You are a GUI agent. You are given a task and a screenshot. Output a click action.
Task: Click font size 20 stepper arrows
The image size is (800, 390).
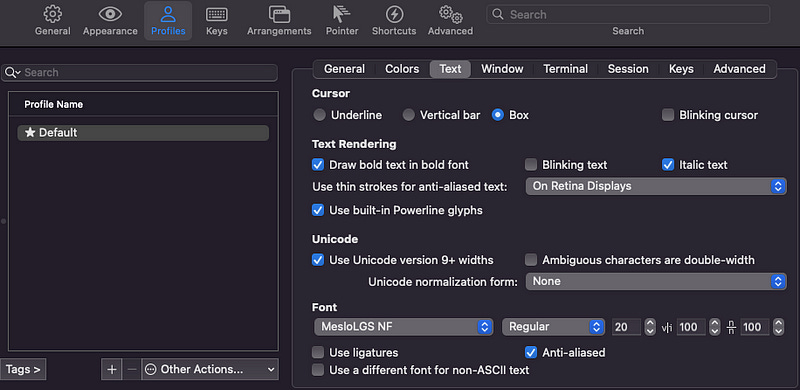pos(649,327)
